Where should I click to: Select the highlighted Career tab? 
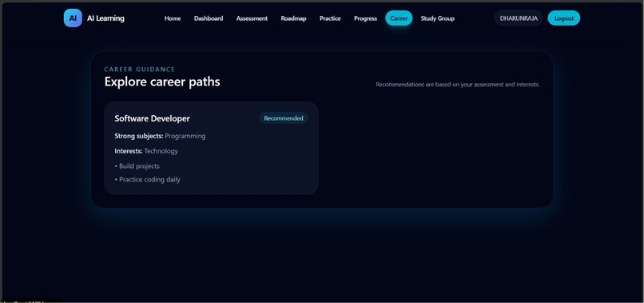point(399,18)
